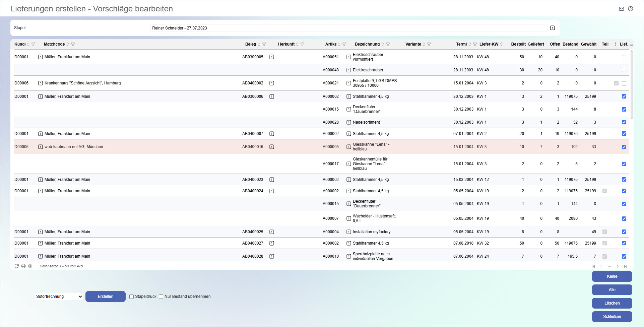Go to the last page of records
This screenshot has width=644, height=327.
tap(625, 266)
